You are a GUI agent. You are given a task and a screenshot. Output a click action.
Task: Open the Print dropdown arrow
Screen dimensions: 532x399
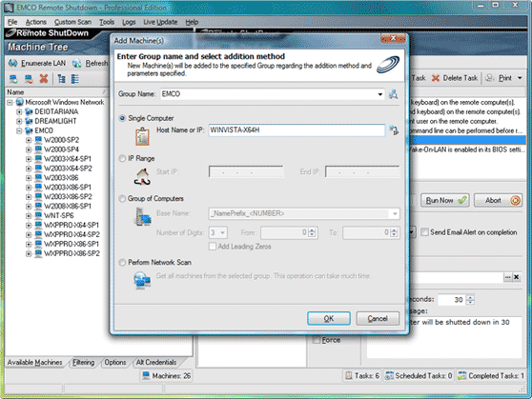pyautogui.click(x=520, y=78)
